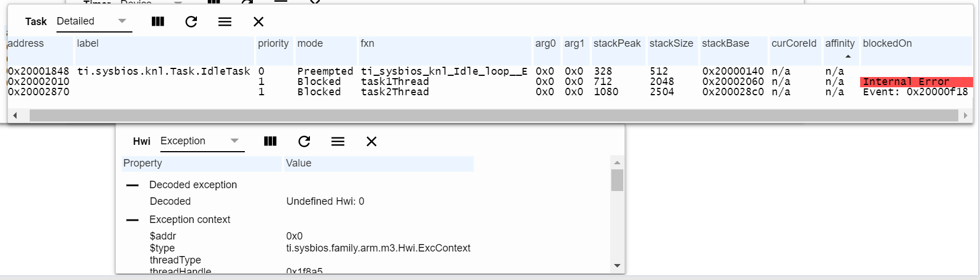This screenshot has width=980, height=280.
Task: Refresh the Hwi Exception view
Action: [x=304, y=141]
